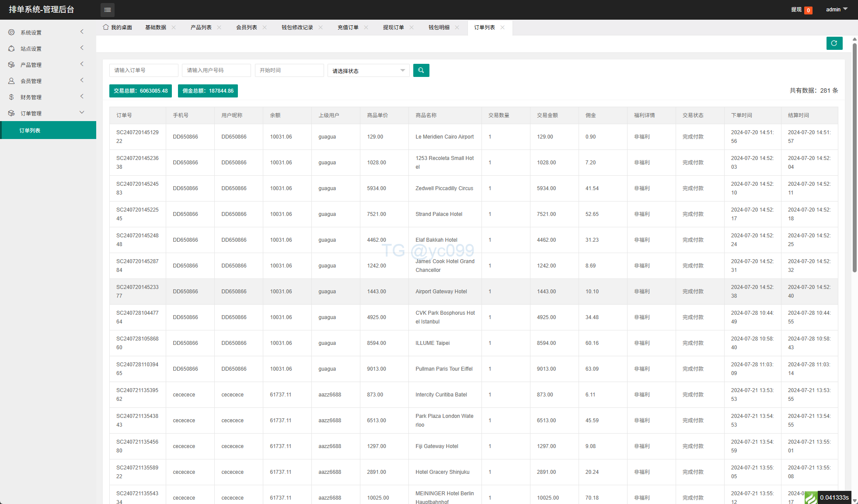Click the search magnifier icon button
The height and width of the screenshot is (504, 858).
click(x=421, y=70)
